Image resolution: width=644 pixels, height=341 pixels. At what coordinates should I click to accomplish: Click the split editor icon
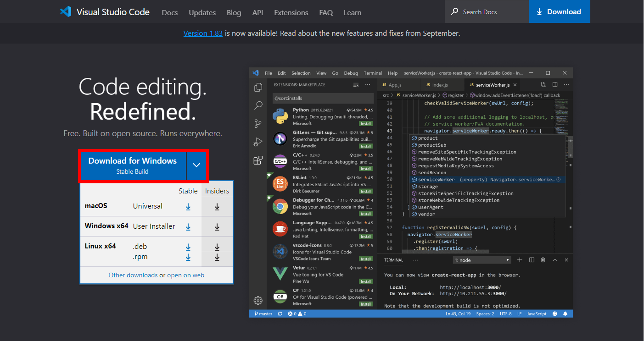(x=555, y=85)
